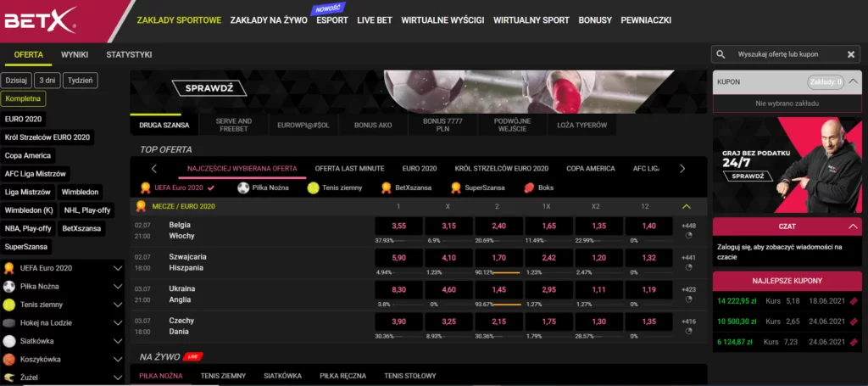Screen dimensions: 868x386
Task: Expand UEFA Euro 2020 in sidebar
Action: tap(117, 268)
